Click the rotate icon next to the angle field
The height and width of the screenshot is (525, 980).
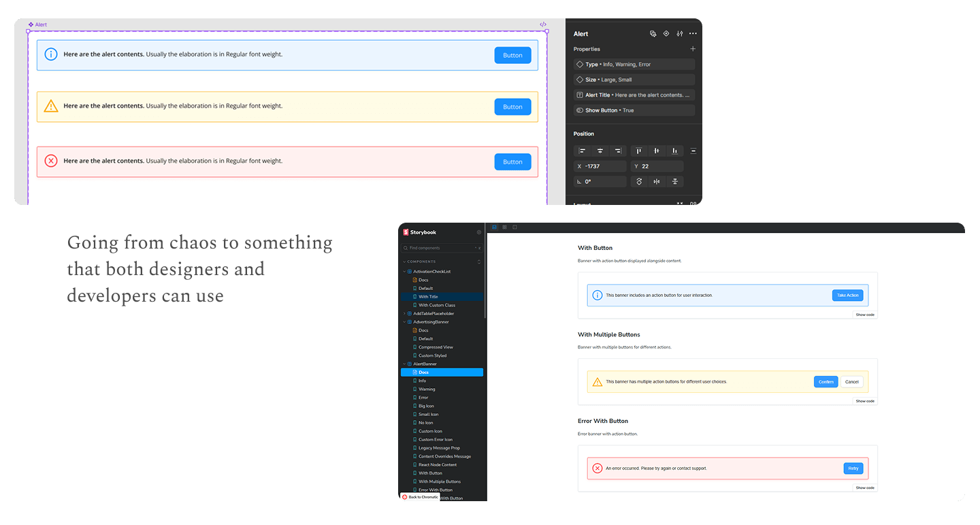(638, 181)
